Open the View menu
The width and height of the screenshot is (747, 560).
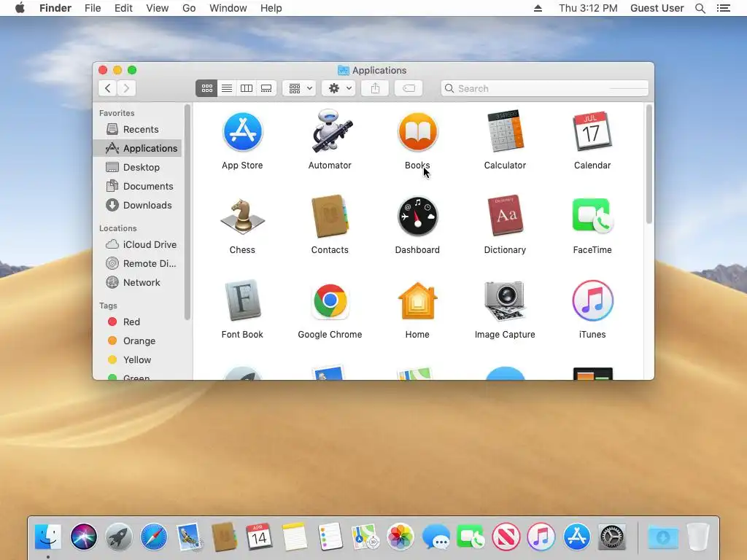click(158, 8)
